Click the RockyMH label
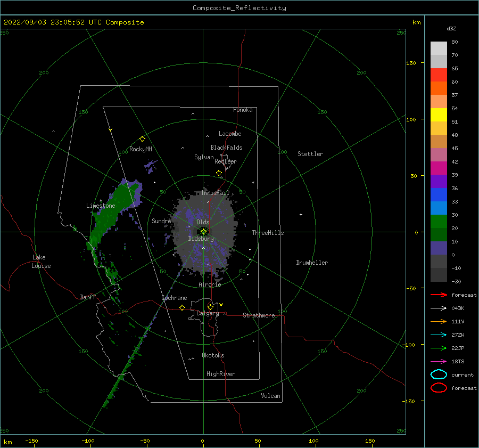 [141, 149]
